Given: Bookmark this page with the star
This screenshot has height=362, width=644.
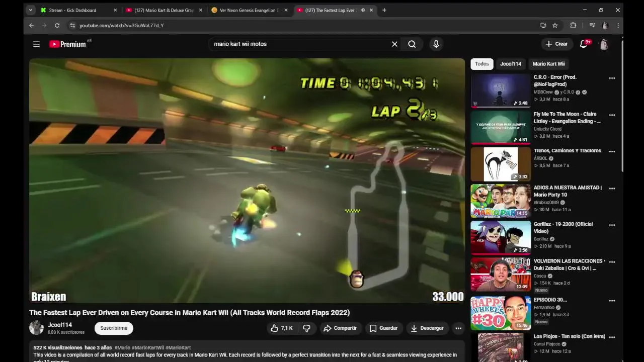Looking at the screenshot, I should click(x=555, y=25).
